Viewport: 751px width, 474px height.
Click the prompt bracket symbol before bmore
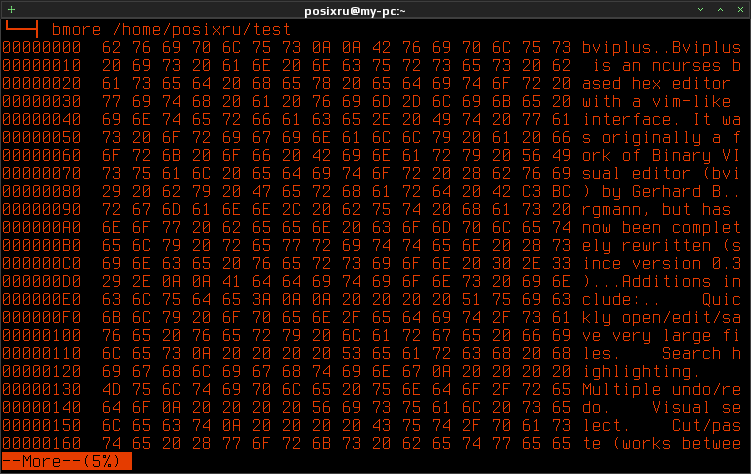click(22, 29)
